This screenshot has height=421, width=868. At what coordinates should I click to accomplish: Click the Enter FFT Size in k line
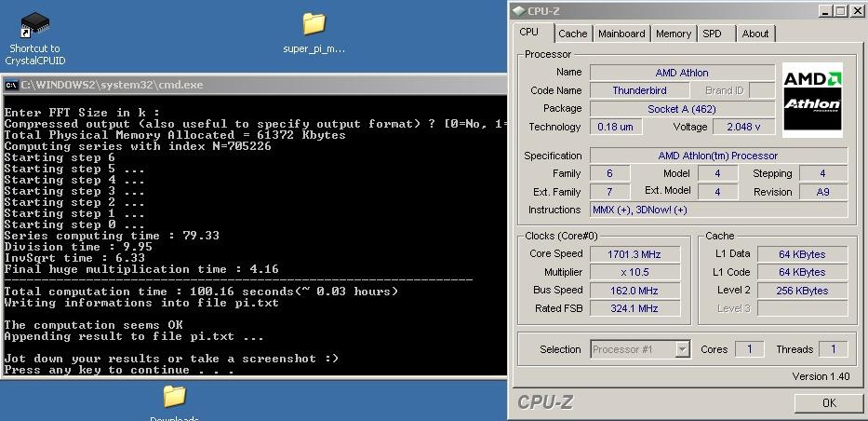(x=81, y=113)
